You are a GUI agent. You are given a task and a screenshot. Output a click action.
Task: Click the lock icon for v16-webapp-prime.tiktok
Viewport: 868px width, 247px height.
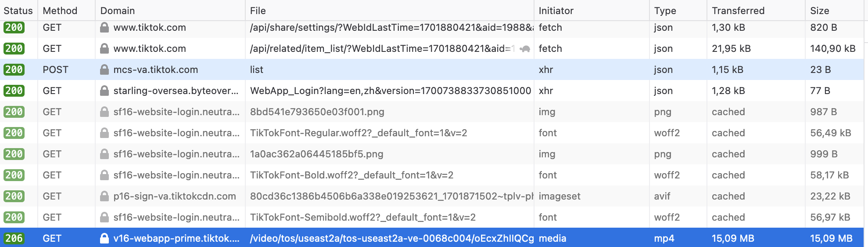click(x=104, y=238)
